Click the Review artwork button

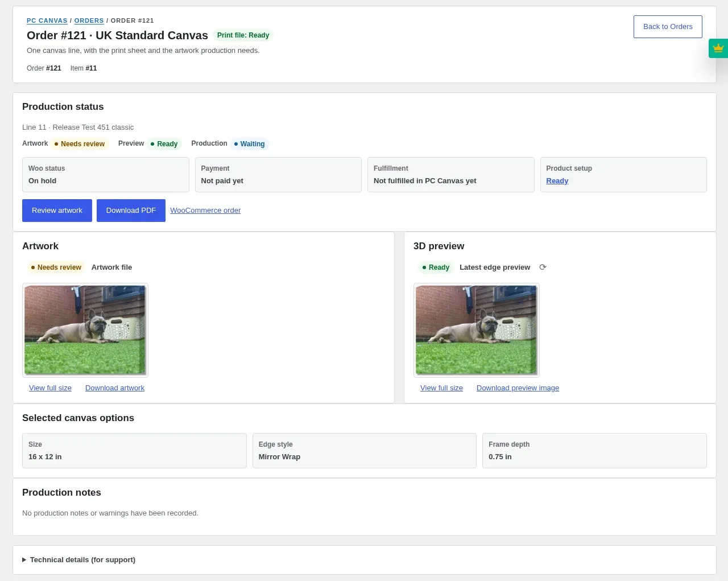(57, 211)
